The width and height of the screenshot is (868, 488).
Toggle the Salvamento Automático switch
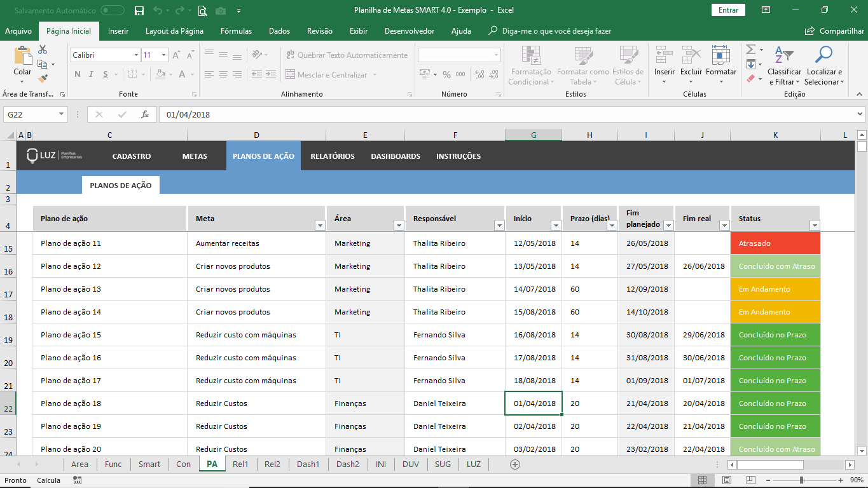point(113,10)
